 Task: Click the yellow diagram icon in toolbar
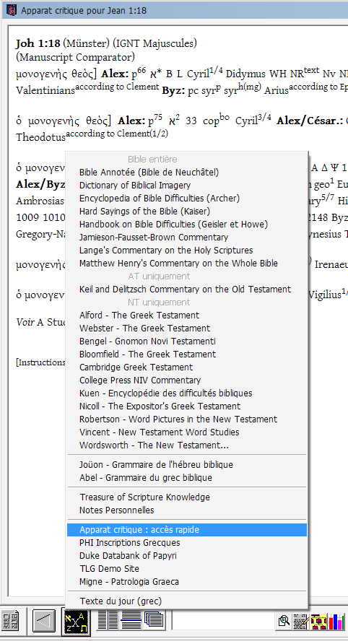tap(319, 621)
